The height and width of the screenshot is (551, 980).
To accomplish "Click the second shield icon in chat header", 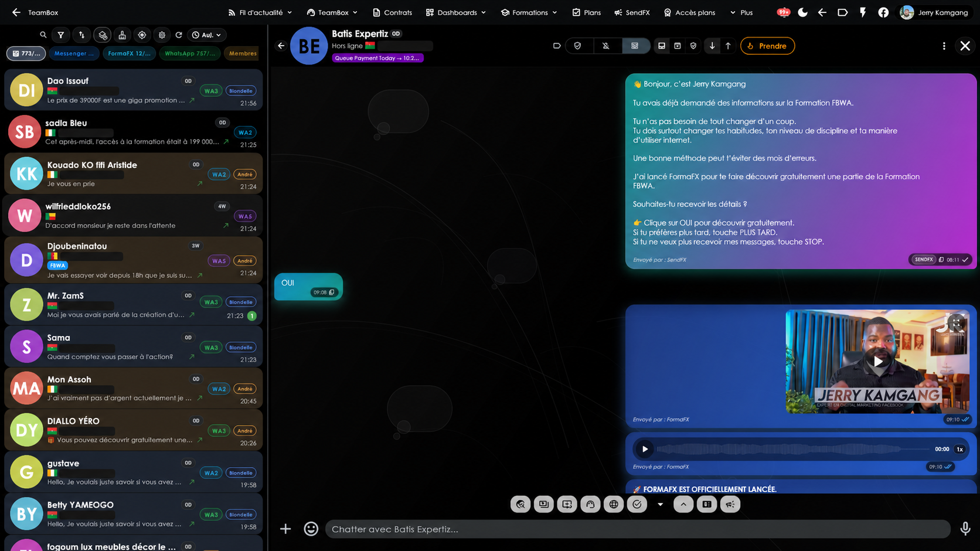I will point(693,46).
